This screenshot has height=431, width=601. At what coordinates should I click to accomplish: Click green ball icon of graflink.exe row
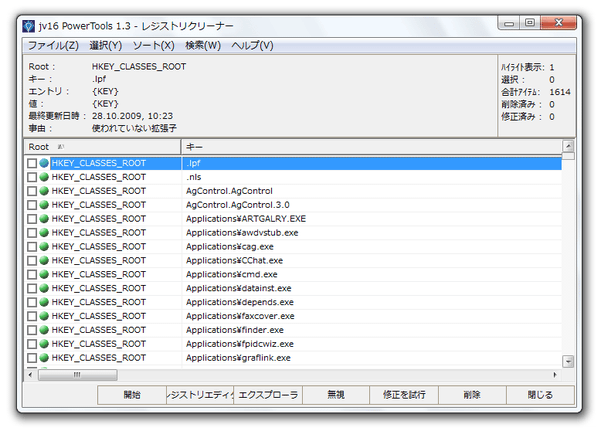point(44,357)
